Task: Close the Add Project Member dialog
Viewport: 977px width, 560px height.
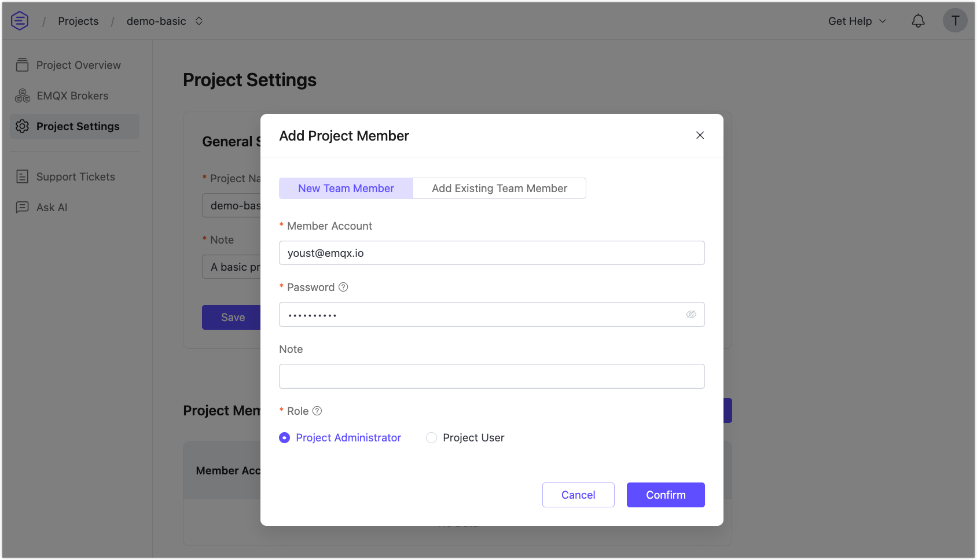Action: tap(700, 135)
